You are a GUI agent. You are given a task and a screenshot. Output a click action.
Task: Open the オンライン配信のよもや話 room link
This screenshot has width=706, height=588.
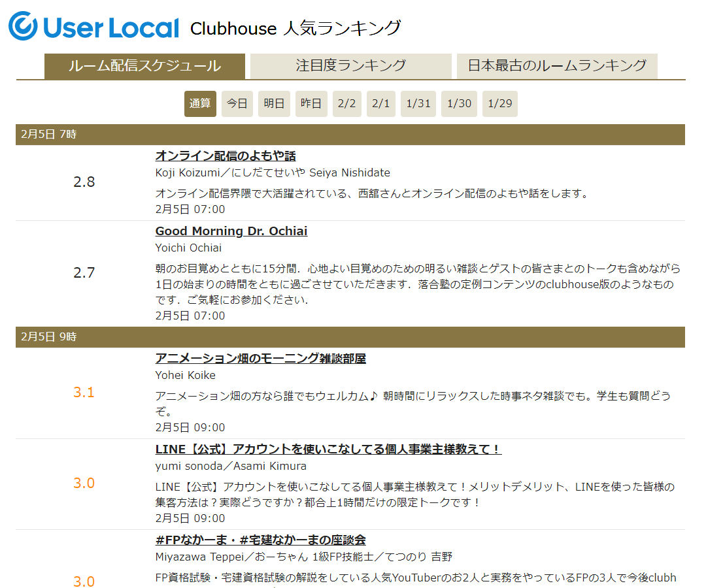point(226,156)
